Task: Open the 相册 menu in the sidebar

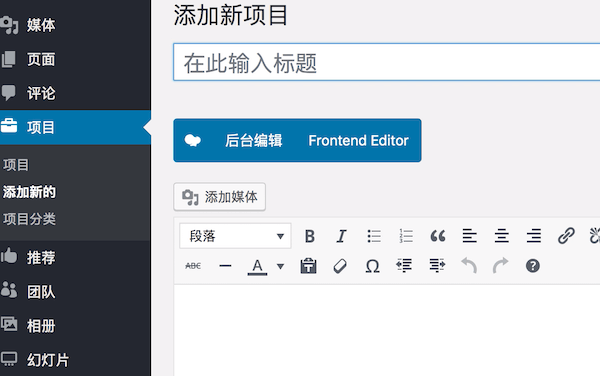Action: (x=75, y=326)
